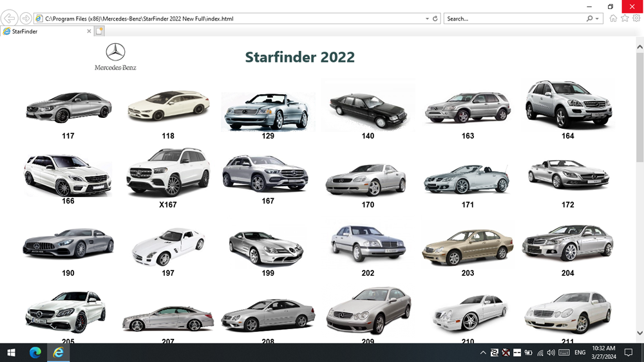Viewport: 644px width, 362px height.
Task: Choose the 163 SUV image
Action: point(468,107)
